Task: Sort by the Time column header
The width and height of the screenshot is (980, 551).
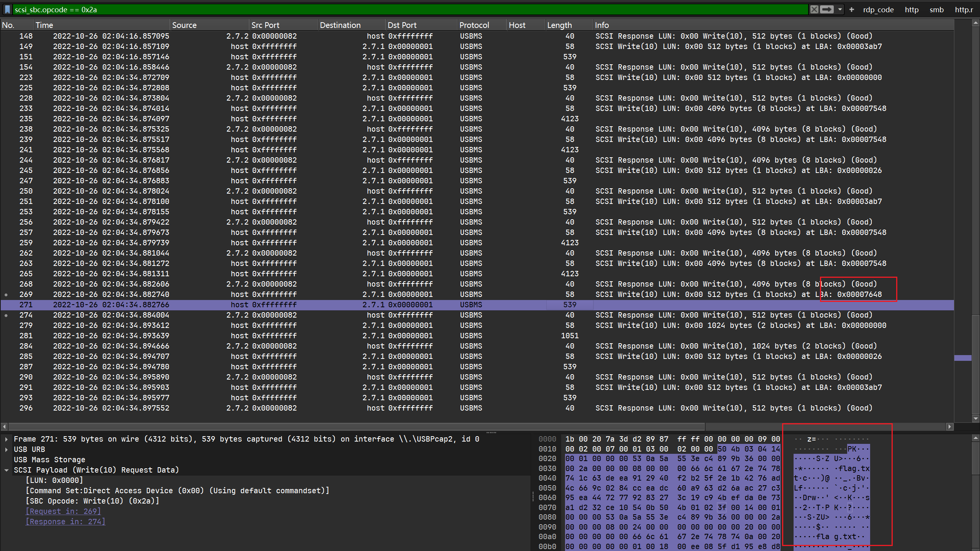Action: (102, 25)
